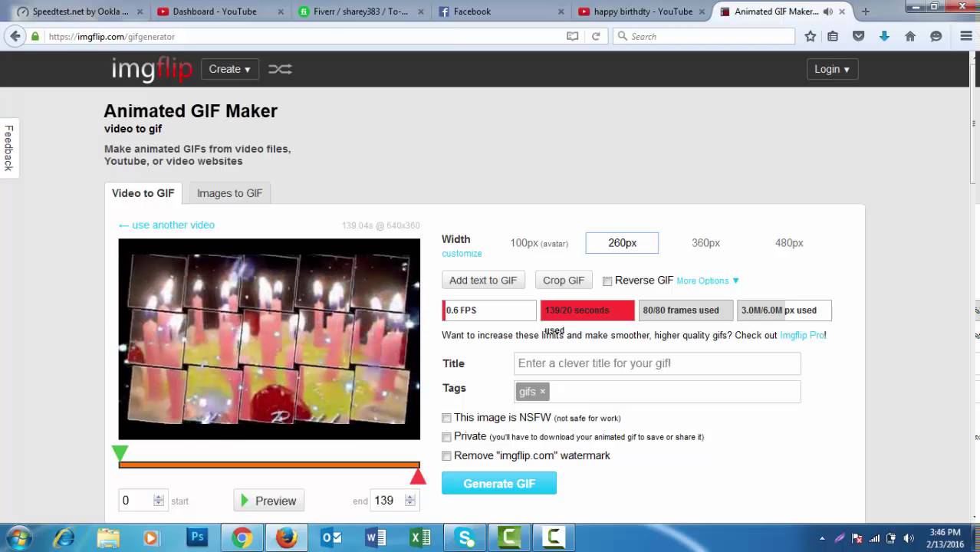980x552 pixels.
Task: Remove the gifs tag
Action: click(x=542, y=391)
